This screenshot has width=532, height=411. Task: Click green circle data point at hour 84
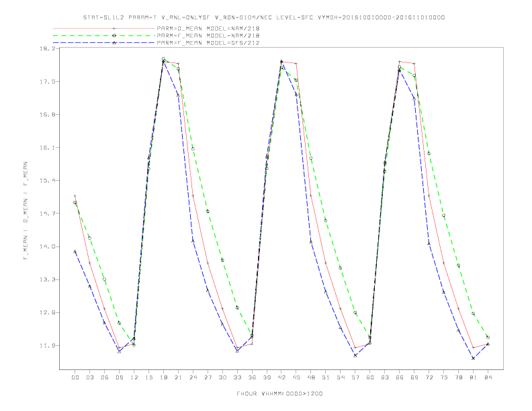pos(488,337)
